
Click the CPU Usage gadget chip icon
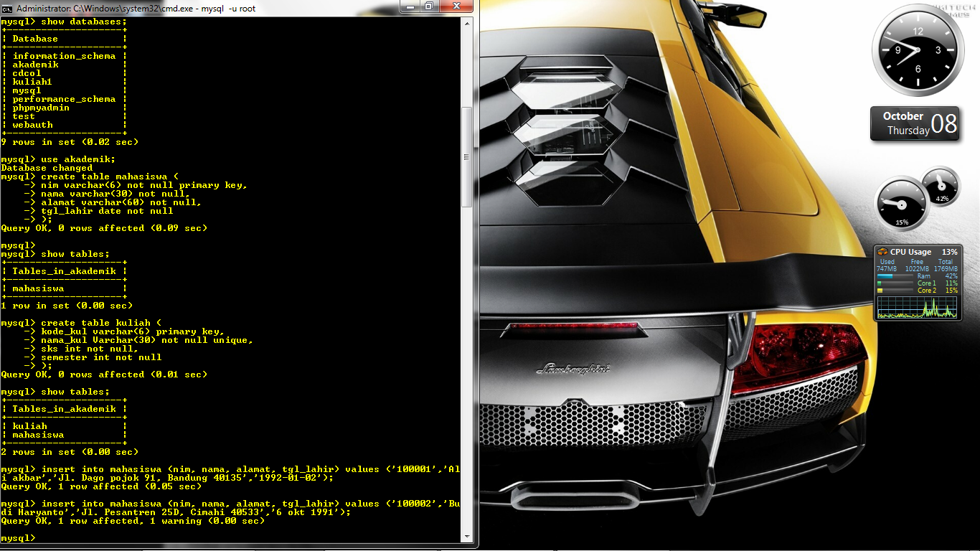coord(882,252)
